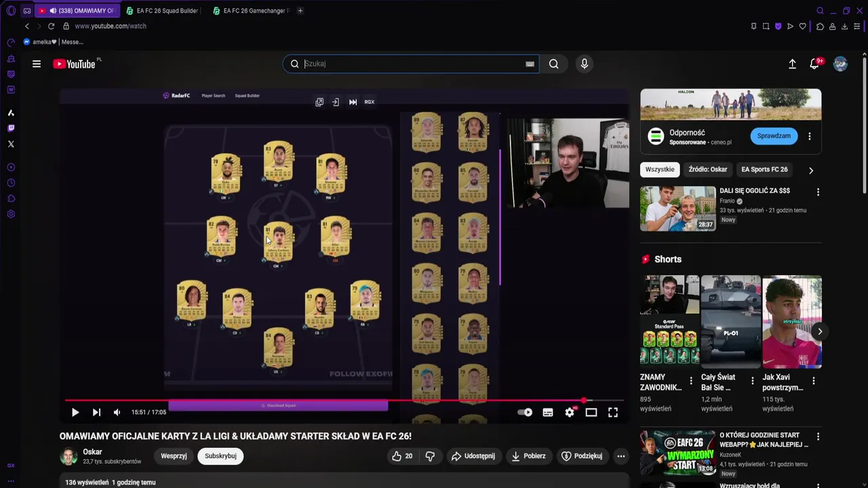
Task: Switch to EA FC 26 Gamechanger tab
Action: pyautogui.click(x=250, y=11)
